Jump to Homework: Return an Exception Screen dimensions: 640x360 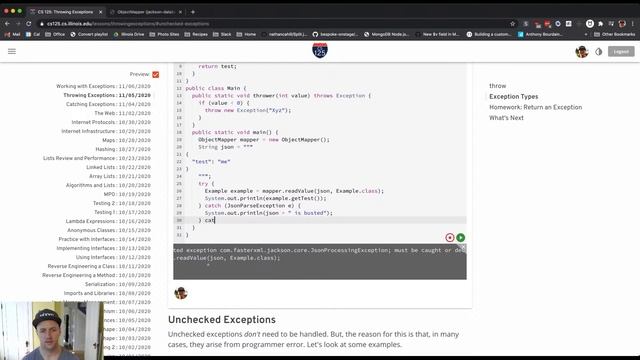pyautogui.click(x=536, y=107)
